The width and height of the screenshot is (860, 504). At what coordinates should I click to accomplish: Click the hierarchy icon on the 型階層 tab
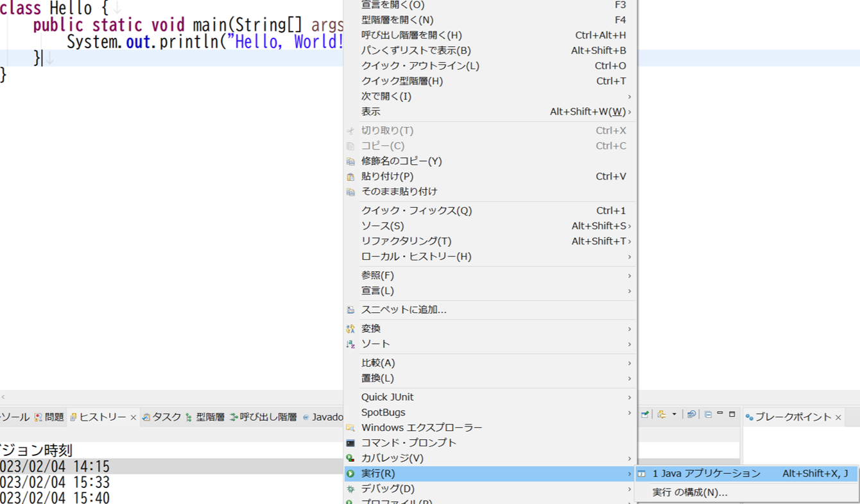tap(188, 417)
